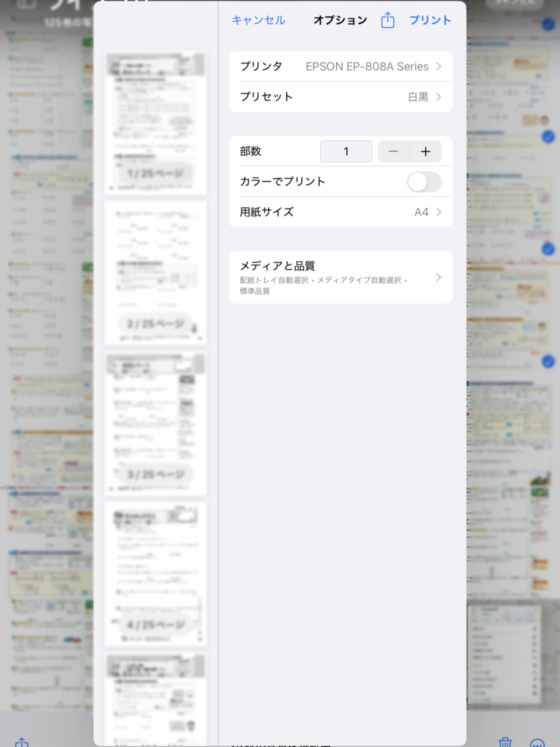560x747 pixels.
Task: Click the 部数 copies number field
Action: click(x=346, y=152)
